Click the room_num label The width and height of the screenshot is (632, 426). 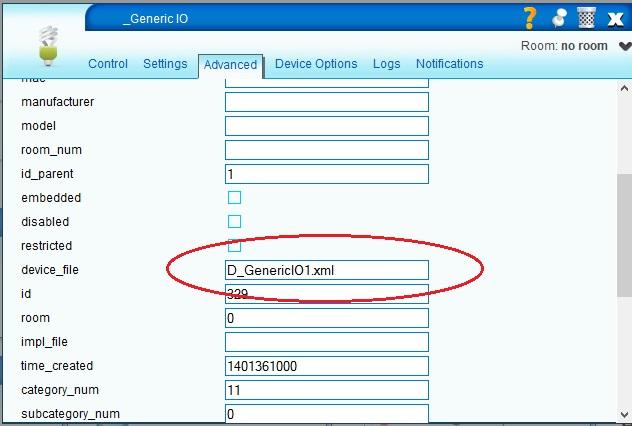(52, 150)
